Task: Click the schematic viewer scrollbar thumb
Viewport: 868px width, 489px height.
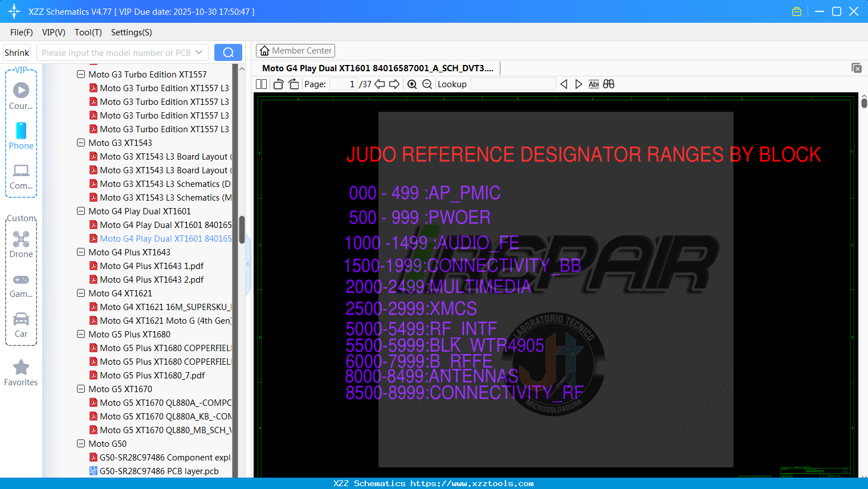Action: 864,103
